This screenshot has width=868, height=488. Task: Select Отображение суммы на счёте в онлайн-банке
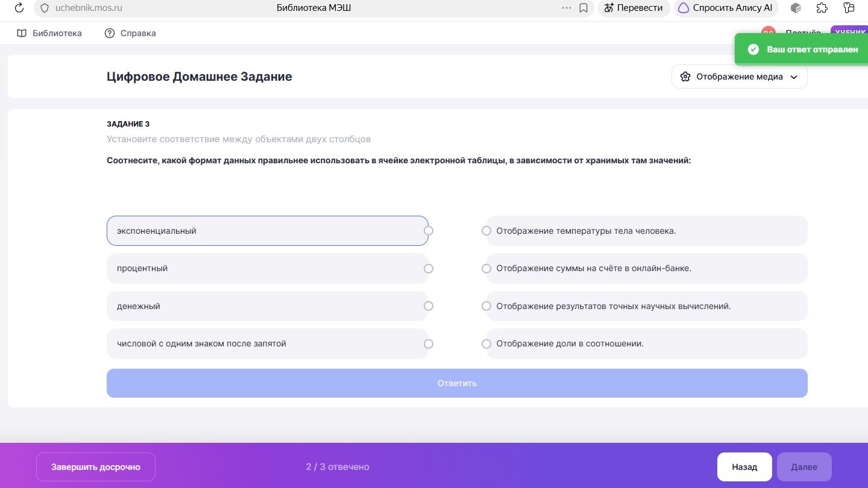(x=647, y=268)
